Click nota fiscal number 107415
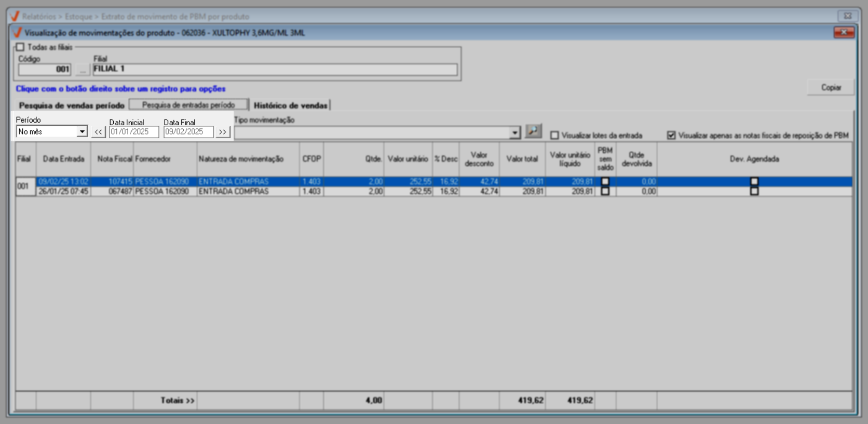The image size is (868, 424). click(120, 182)
